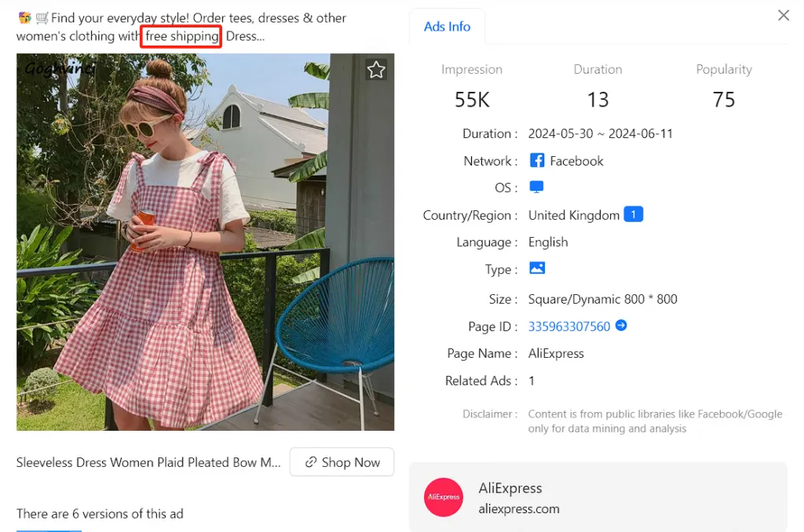Image resolution: width=804 pixels, height=532 pixels.
Task: Open the aliexpress.com domain text
Action: click(519, 508)
